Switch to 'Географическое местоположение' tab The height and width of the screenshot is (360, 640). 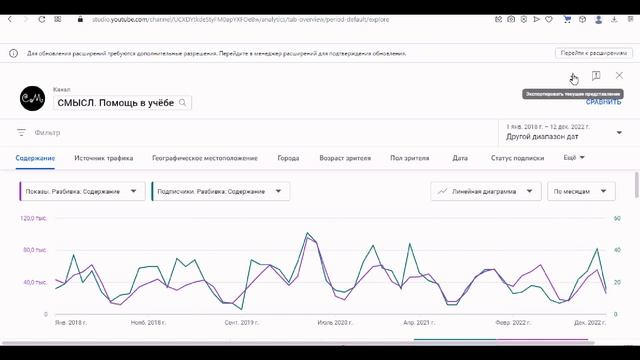[x=205, y=158]
